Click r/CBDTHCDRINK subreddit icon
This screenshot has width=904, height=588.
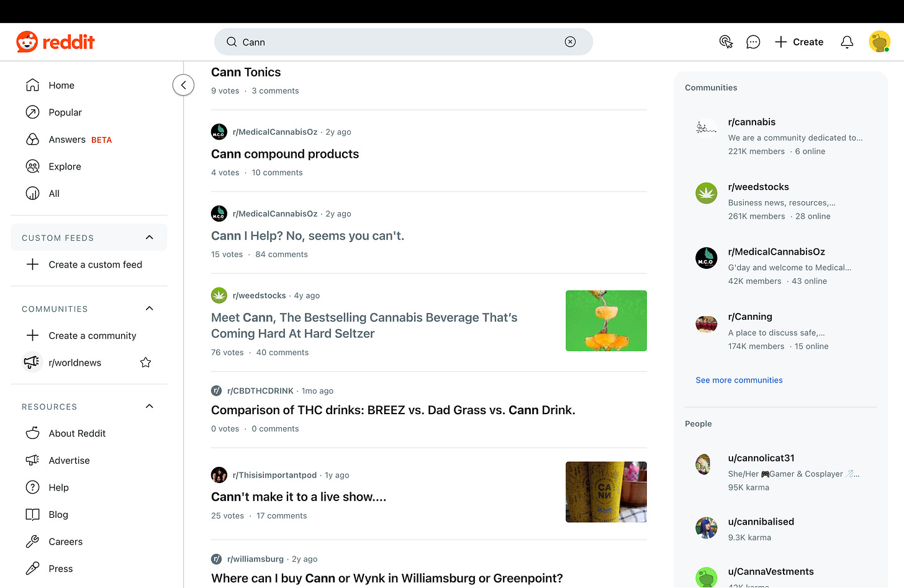pyautogui.click(x=217, y=391)
